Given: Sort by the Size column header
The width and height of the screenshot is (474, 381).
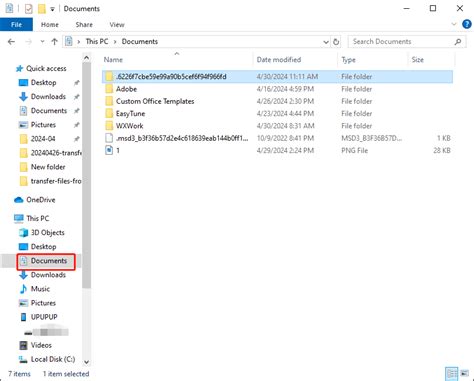Looking at the screenshot, I should pyautogui.click(x=417, y=60).
